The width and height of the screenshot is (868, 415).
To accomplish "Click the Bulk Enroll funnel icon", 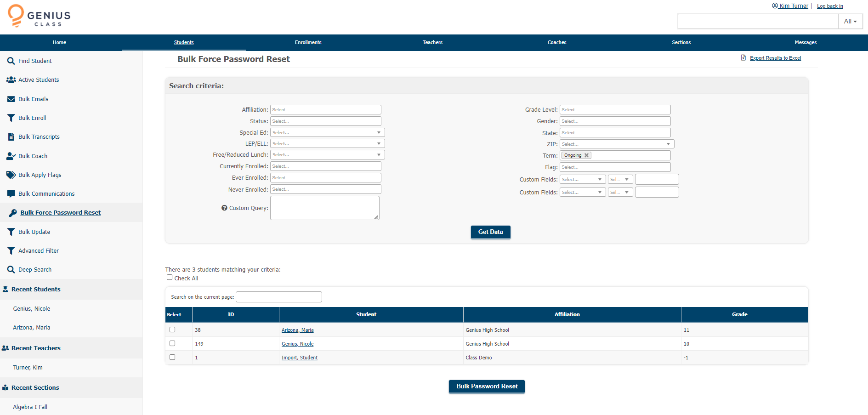I will [x=11, y=118].
